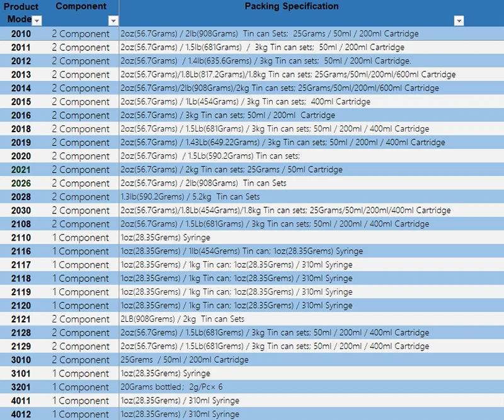Select product mode cell 2011
The height and width of the screenshot is (420, 504).
(x=21, y=47)
